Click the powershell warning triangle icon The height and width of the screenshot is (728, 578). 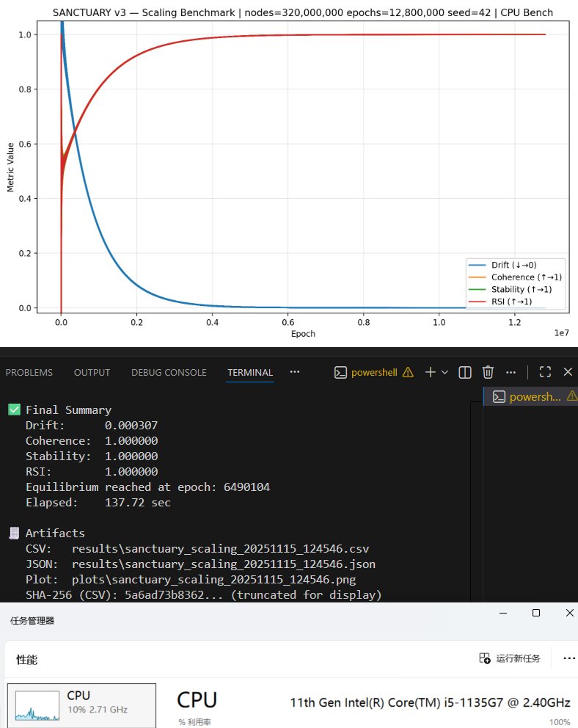[x=408, y=372]
